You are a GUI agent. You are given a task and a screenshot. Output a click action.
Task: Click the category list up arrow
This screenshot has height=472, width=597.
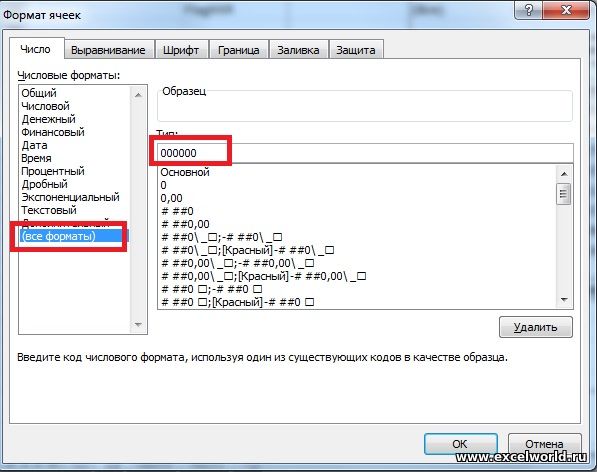click(138, 95)
